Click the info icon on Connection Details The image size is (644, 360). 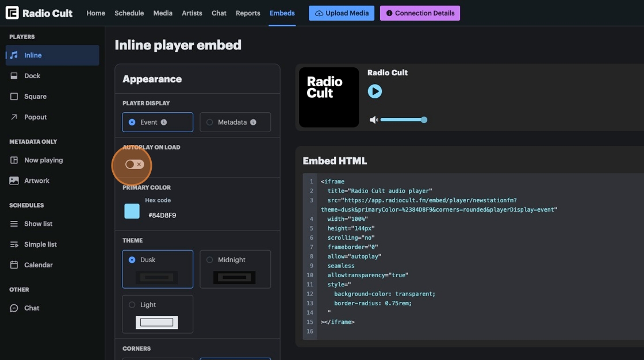tap(389, 13)
